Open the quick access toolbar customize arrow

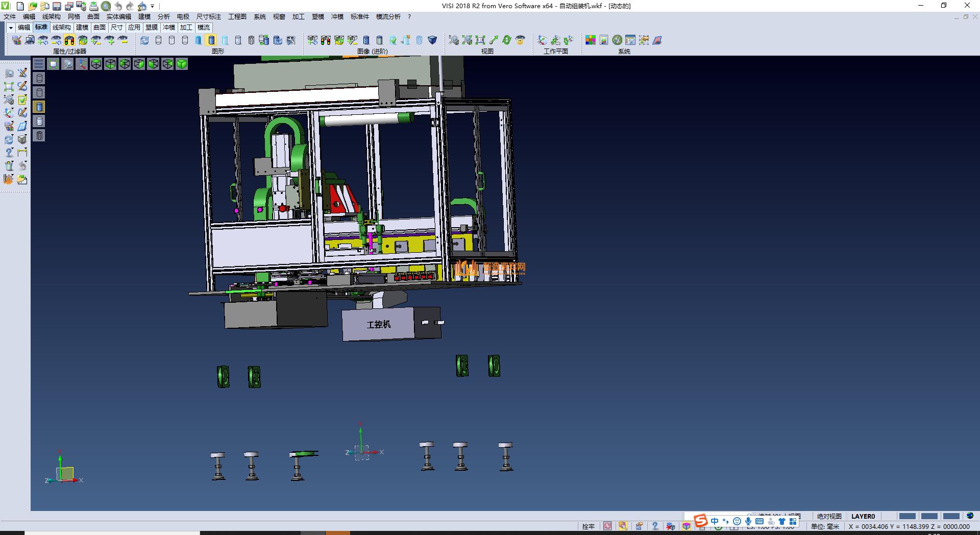point(152,7)
